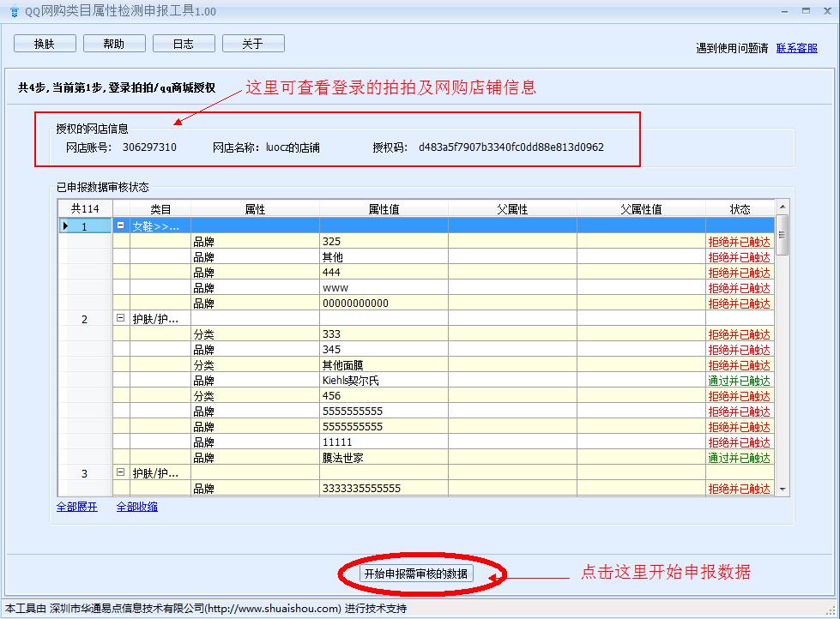Select the attribute value cell 11111
Image resolution: width=840 pixels, height=619 pixels.
point(384,442)
